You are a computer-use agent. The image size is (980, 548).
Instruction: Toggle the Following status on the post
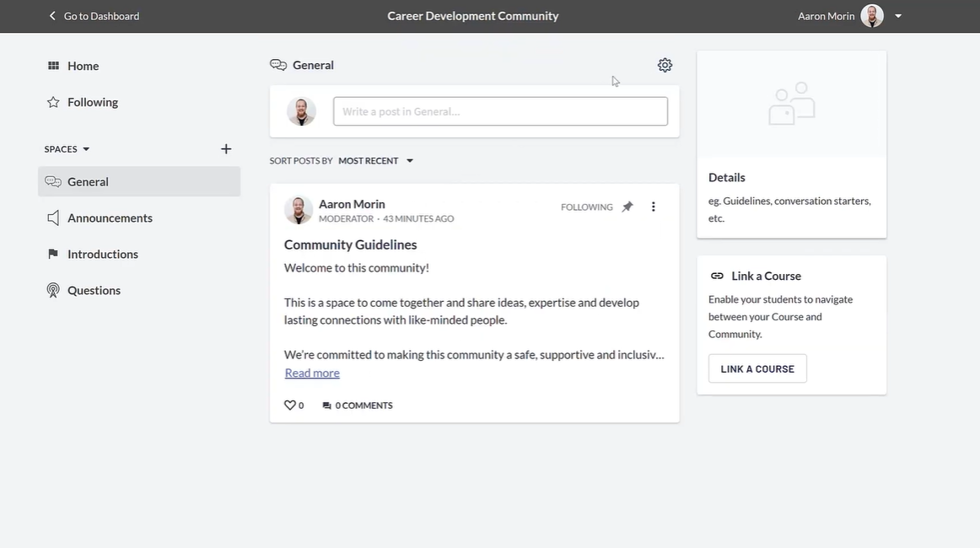(x=586, y=207)
